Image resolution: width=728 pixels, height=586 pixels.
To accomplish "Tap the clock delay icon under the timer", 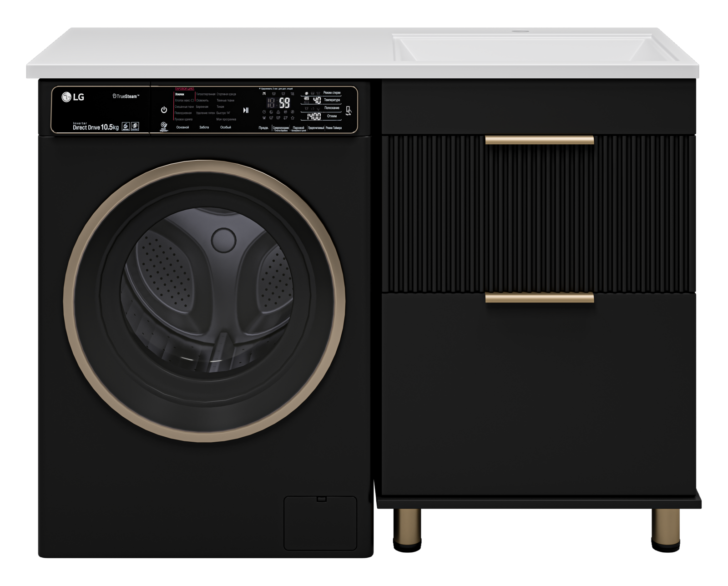I will point(264,112).
